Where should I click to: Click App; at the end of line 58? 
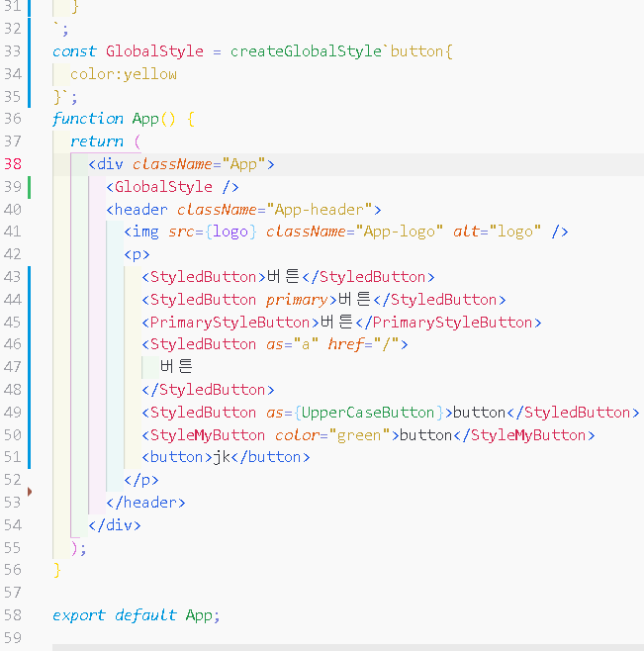[x=203, y=614]
